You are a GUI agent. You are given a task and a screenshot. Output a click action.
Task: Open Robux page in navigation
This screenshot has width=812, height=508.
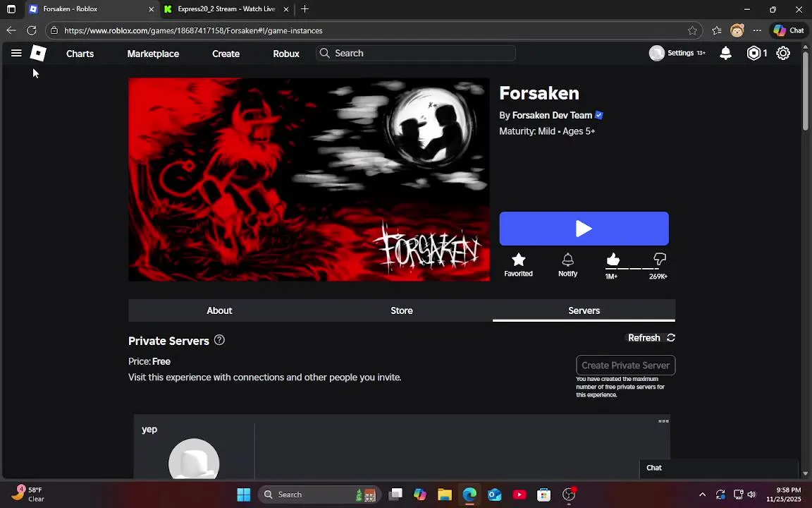pyautogui.click(x=286, y=54)
